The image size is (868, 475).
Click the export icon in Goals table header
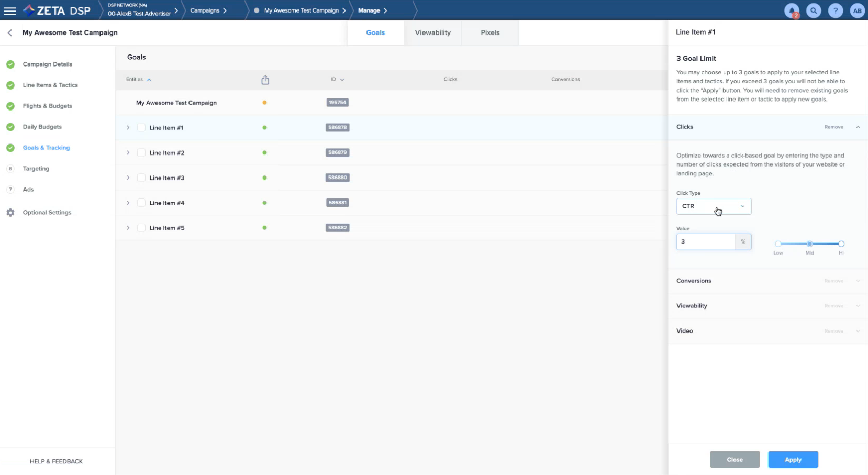265,80
